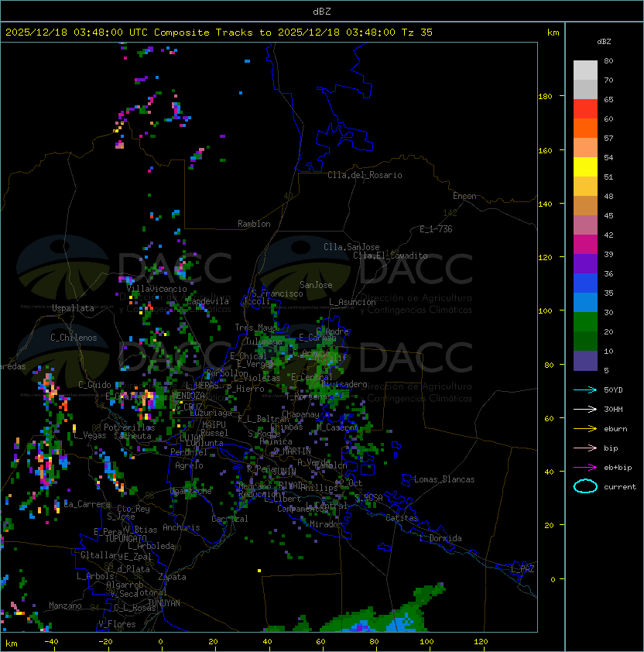Click the yellow swatch between 54 and 51 dBZ
The height and width of the screenshot is (652, 644).
click(585, 167)
